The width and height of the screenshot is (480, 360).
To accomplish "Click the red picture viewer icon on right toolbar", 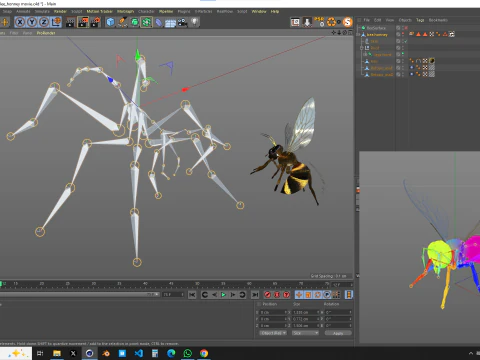I will 295,22.
